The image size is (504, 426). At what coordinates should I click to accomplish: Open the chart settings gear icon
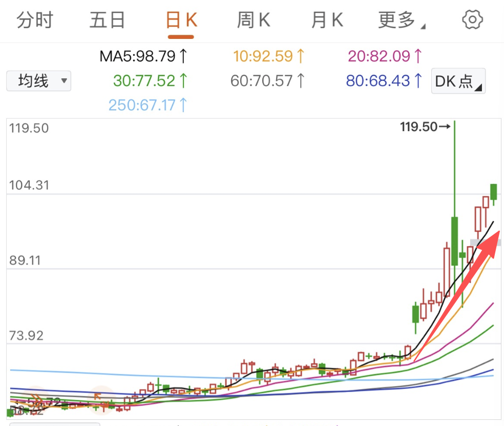click(472, 20)
